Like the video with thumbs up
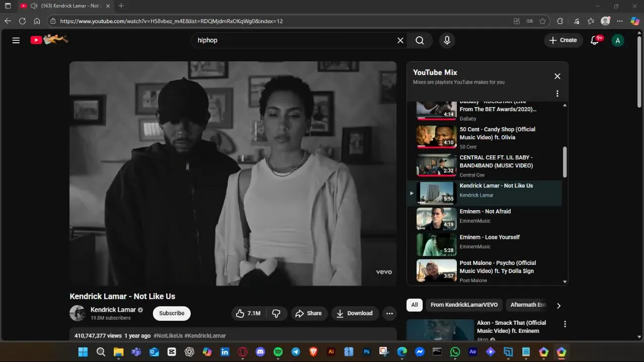644x362 pixels. coord(248,313)
